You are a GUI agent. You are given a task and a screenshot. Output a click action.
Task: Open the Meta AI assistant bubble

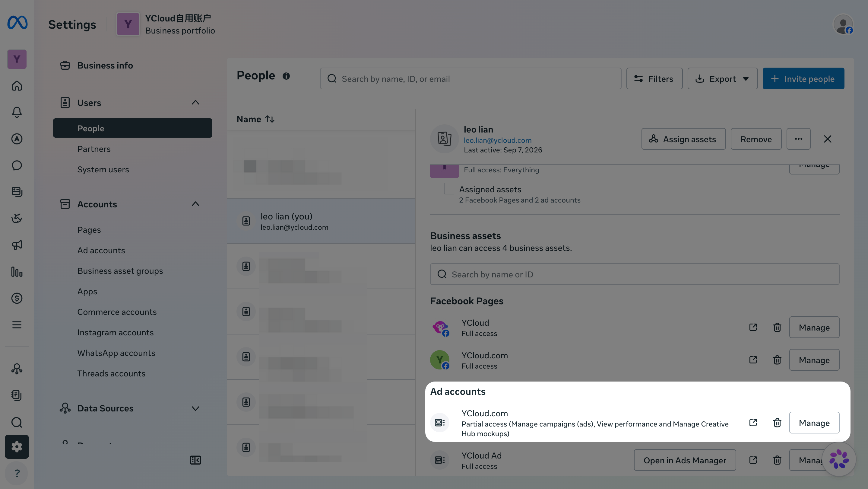click(839, 459)
